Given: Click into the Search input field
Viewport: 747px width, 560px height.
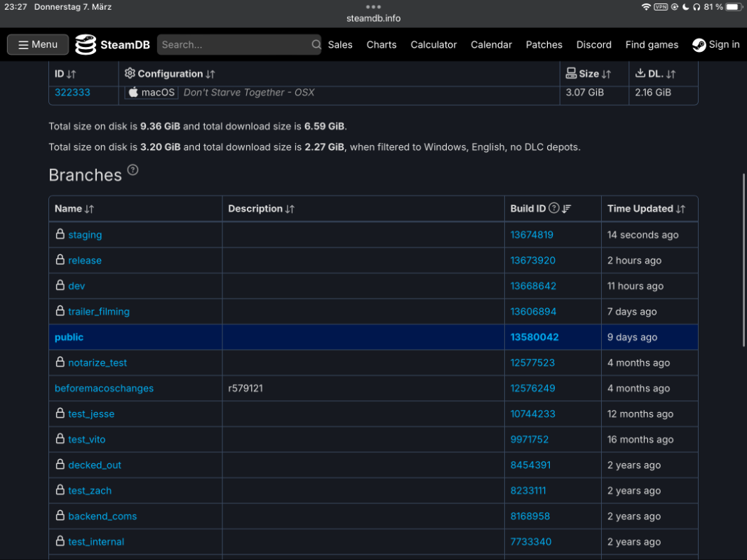Looking at the screenshot, I should [x=234, y=45].
